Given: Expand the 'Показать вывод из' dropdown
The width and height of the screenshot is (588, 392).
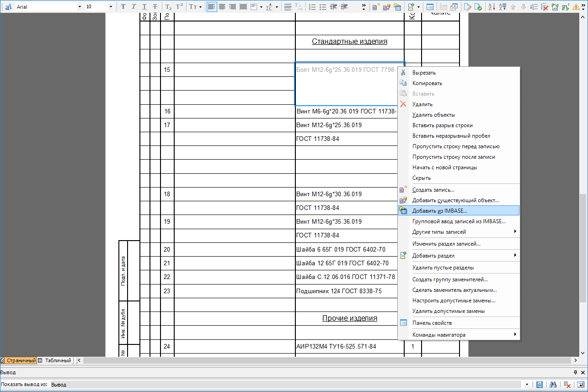Looking at the screenshot, I should point(527,385).
